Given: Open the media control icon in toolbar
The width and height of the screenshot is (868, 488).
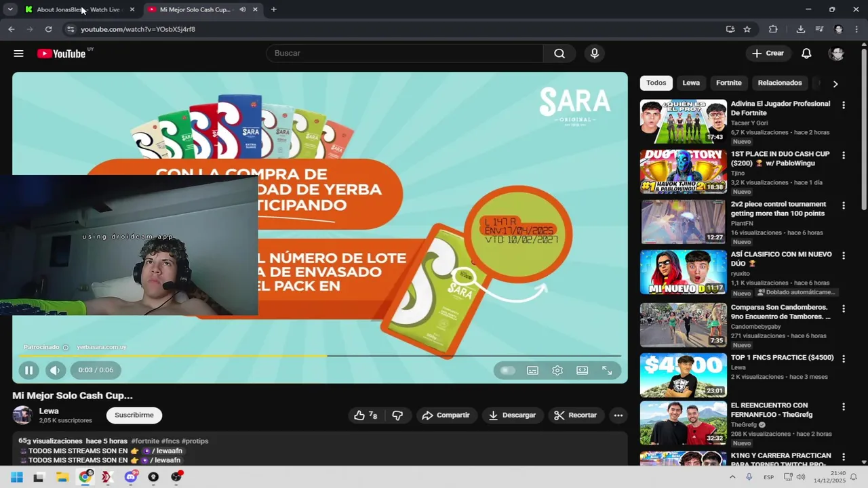Looking at the screenshot, I should (x=819, y=29).
